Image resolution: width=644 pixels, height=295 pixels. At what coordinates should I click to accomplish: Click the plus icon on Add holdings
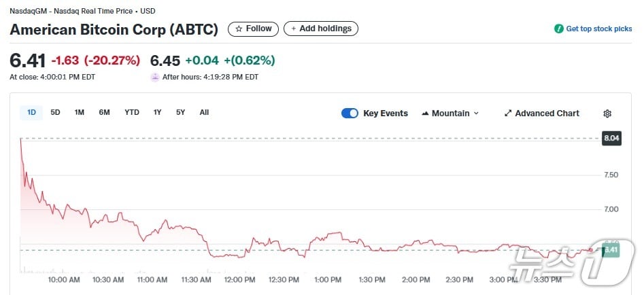(293, 29)
